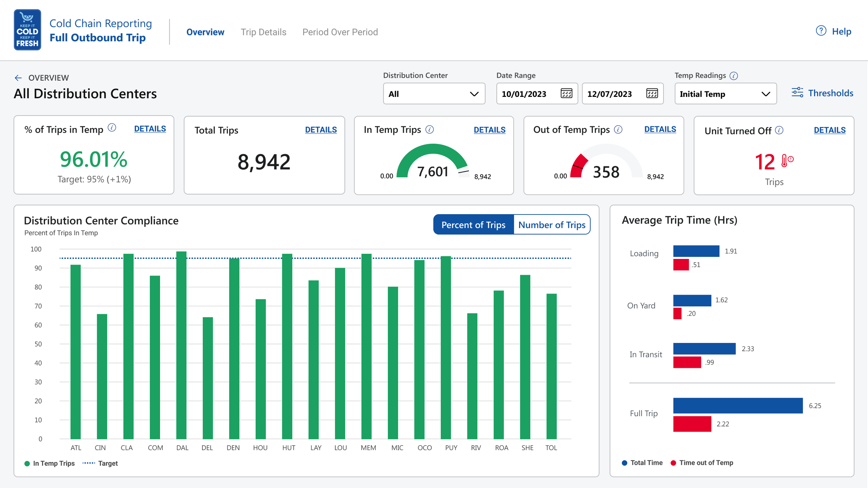This screenshot has height=488, width=868.
Task: Open the Help question mark icon
Action: [821, 31]
